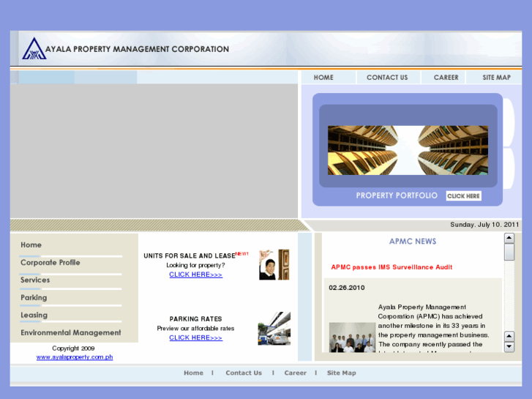The width and height of the screenshot is (532, 399).
Task: Open the APMC passes IMS Surveillance Audit headline
Action: [x=391, y=267]
